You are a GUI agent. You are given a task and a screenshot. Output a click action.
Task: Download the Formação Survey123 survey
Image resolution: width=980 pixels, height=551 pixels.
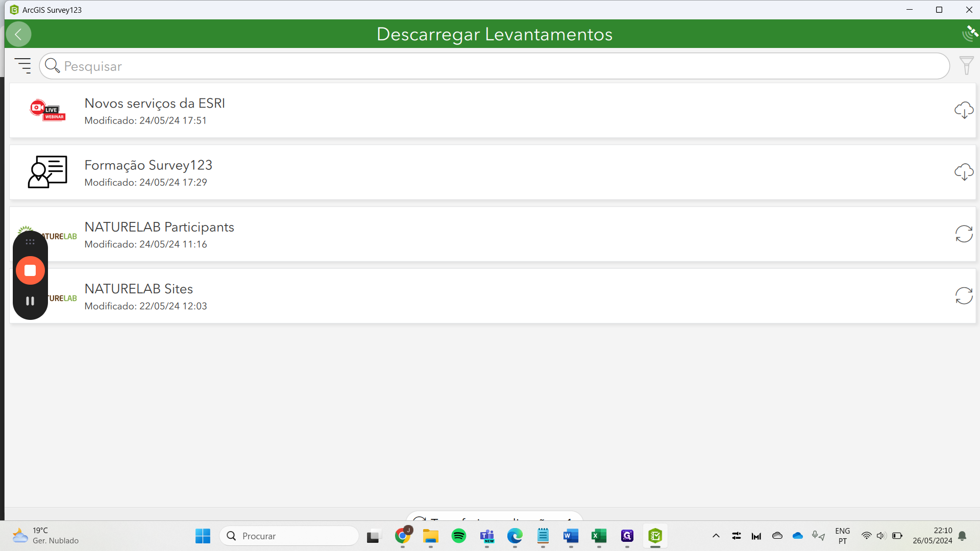[964, 172]
